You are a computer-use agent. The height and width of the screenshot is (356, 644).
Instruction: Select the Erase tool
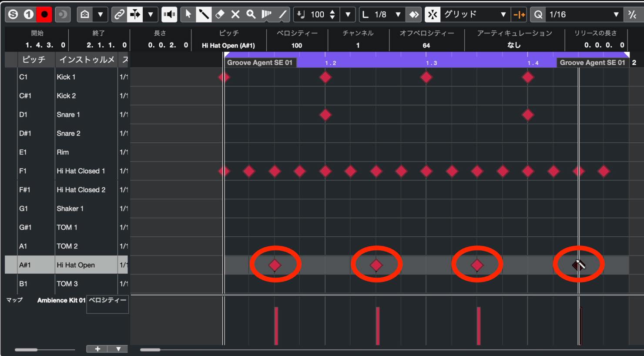(220, 14)
